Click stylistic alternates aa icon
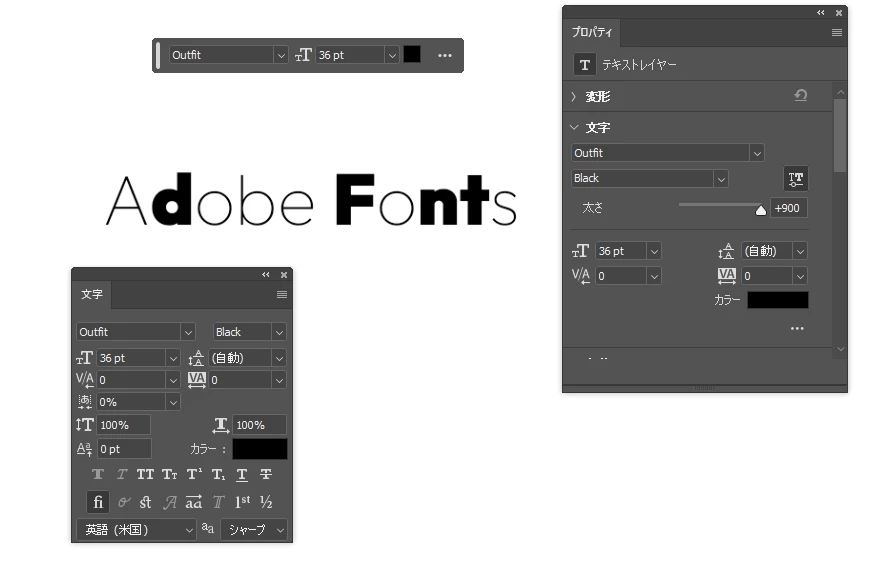Viewport: 886px width, 562px height. click(194, 502)
